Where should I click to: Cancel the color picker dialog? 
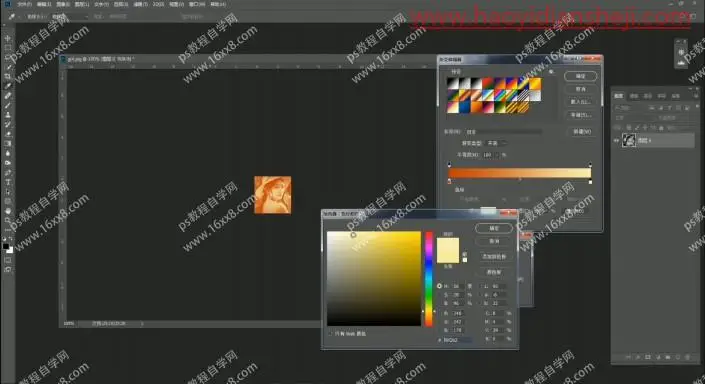coord(494,241)
